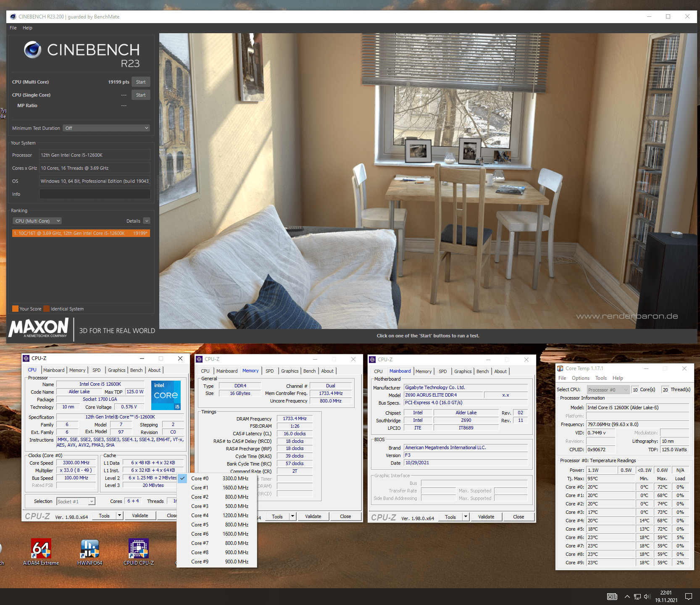700x605 pixels.
Task: Expand the Minimum Test Duration dropdown
Action: (x=106, y=128)
